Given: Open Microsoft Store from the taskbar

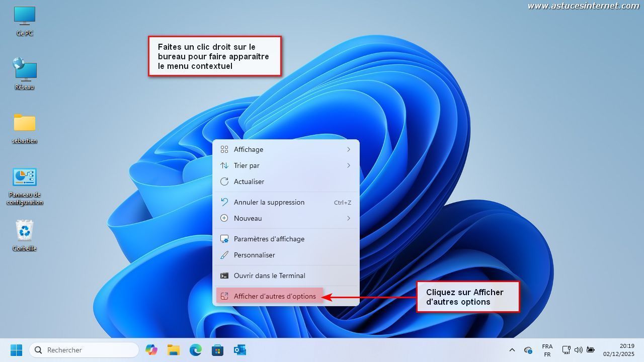Looking at the screenshot, I should click(x=217, y=350).
